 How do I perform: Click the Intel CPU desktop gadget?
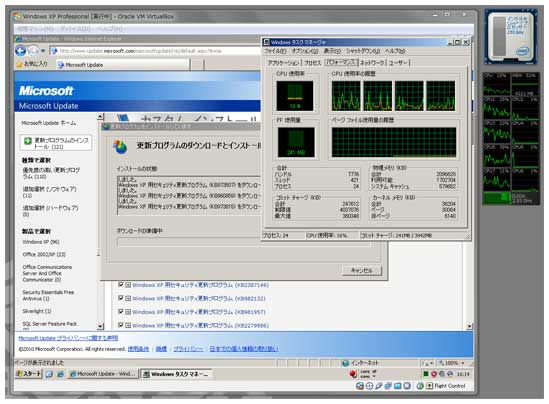tap(511, 37)
